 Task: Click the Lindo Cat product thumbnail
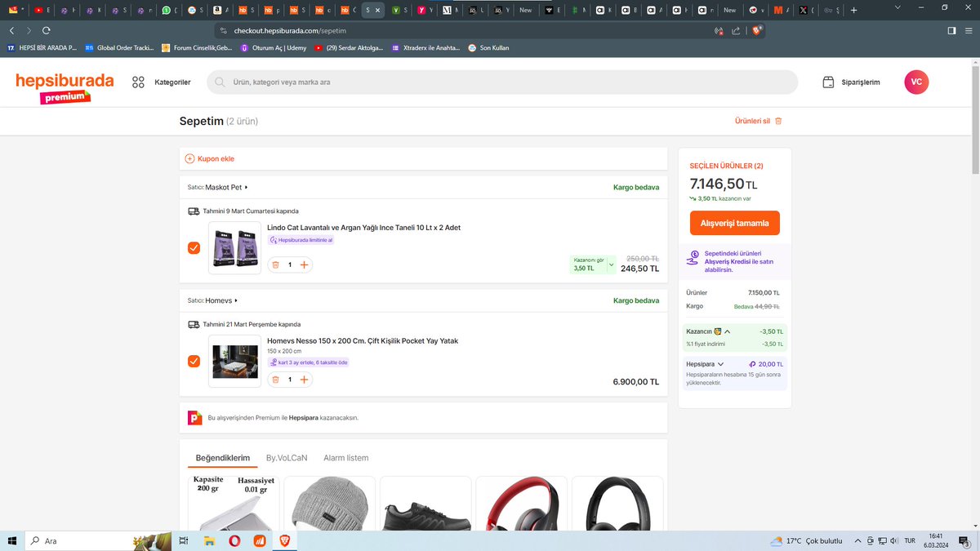234,247
